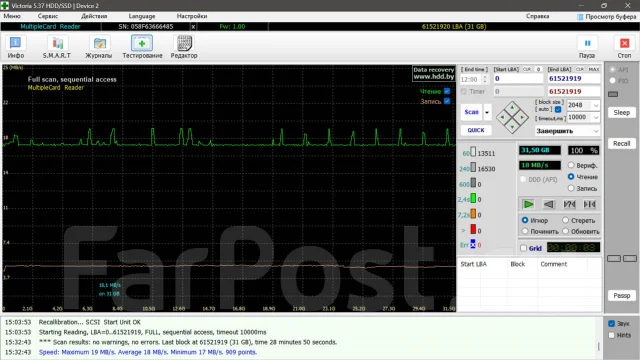Open the Scan button dropdown arrow
The height and width of the screenshot is (360, 640).
[487, 112]
